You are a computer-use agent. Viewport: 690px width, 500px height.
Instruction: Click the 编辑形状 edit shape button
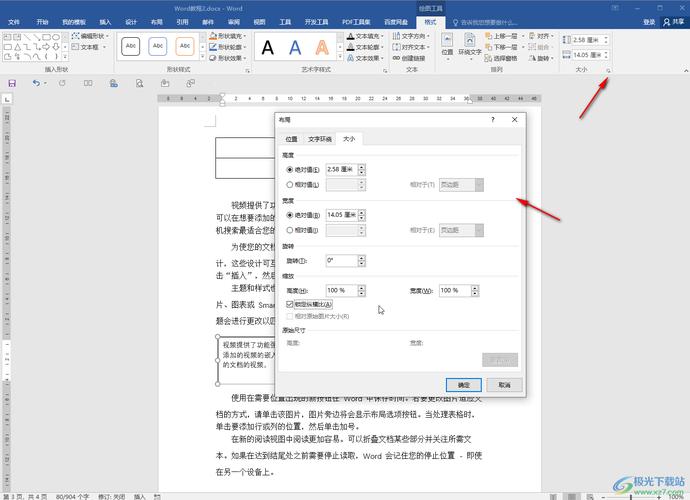pyautogui.click(x=90, y=36)
